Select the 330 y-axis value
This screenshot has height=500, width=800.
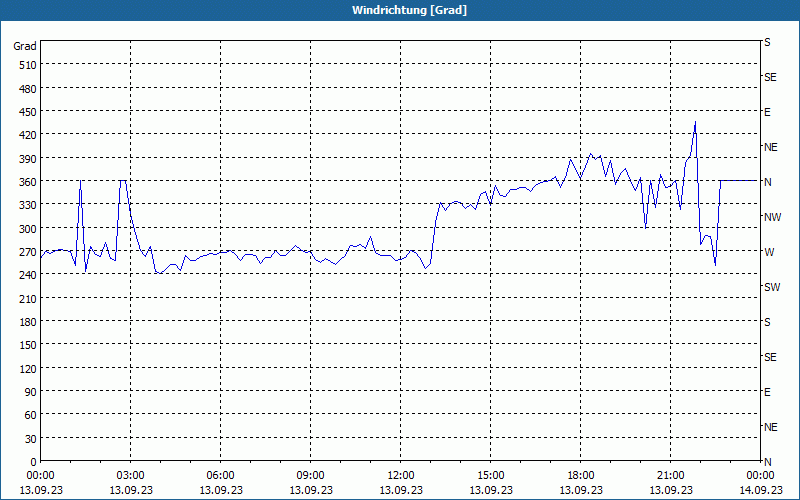pos(28,205)
